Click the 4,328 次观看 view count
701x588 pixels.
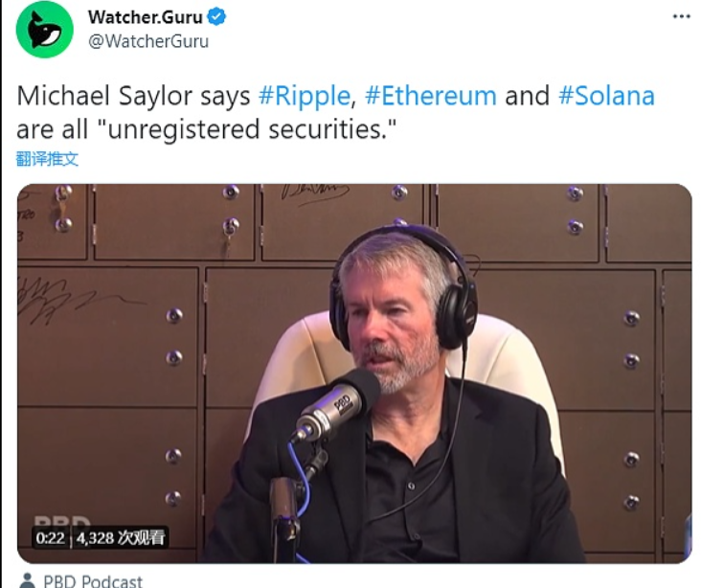(121, 537)
